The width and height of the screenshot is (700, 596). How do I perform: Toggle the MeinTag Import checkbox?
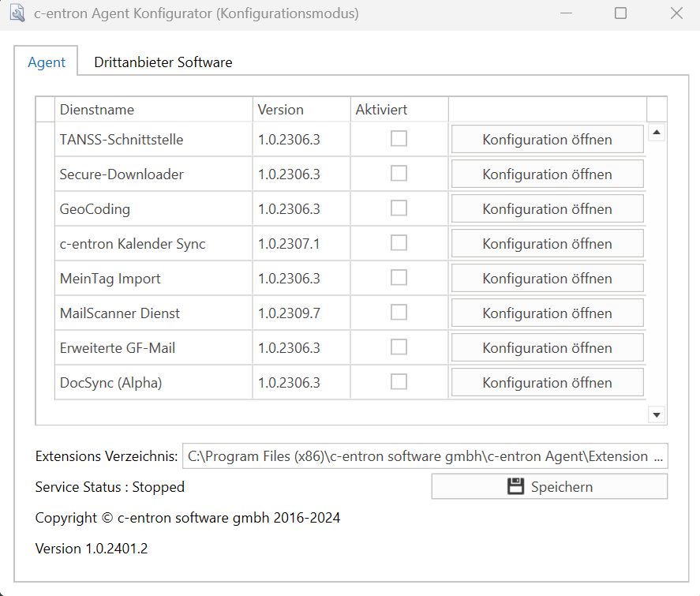(x=399, y=278)
